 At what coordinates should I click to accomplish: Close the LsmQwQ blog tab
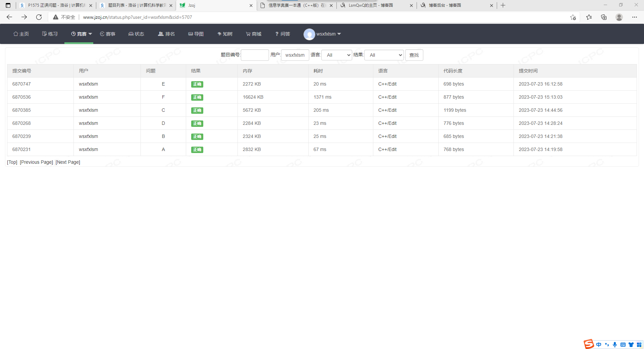(x=411, y=5)
